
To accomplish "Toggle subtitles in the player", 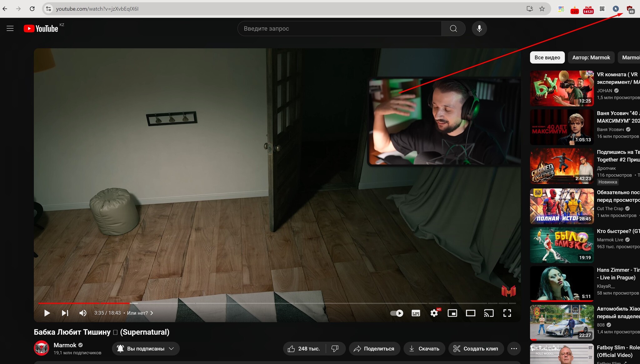I will click(x=416, y=313).
